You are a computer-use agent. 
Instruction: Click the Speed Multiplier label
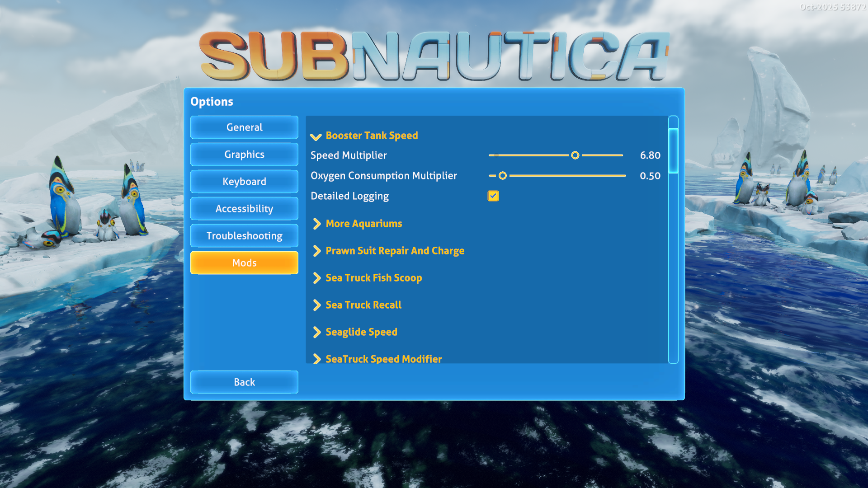[x=349, y=155]
